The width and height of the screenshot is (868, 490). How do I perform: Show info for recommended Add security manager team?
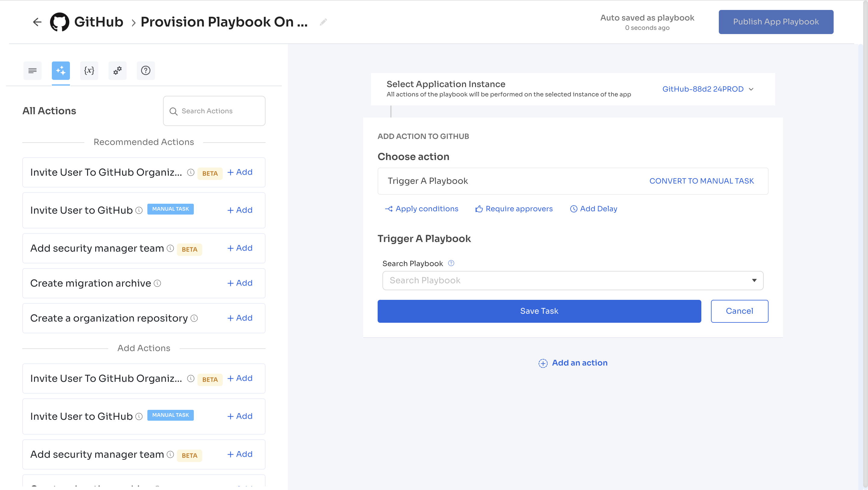pos(170,248)
